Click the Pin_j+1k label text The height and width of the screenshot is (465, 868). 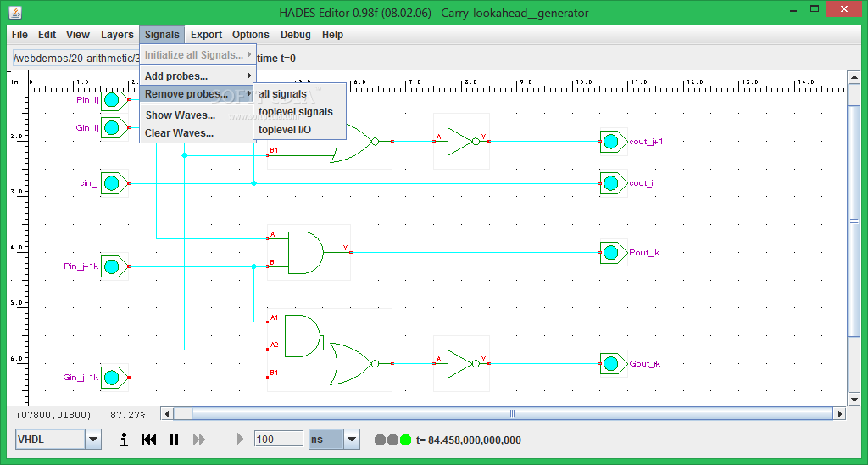[81, 266]
